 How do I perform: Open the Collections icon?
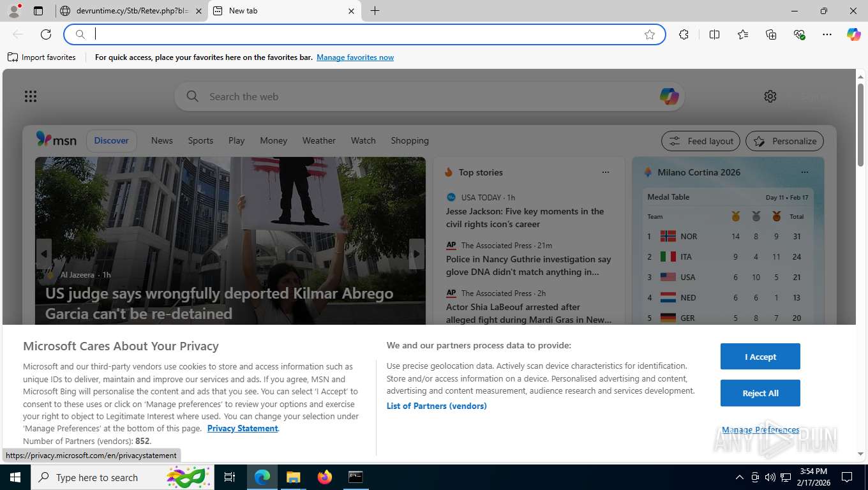click(771, 34)
